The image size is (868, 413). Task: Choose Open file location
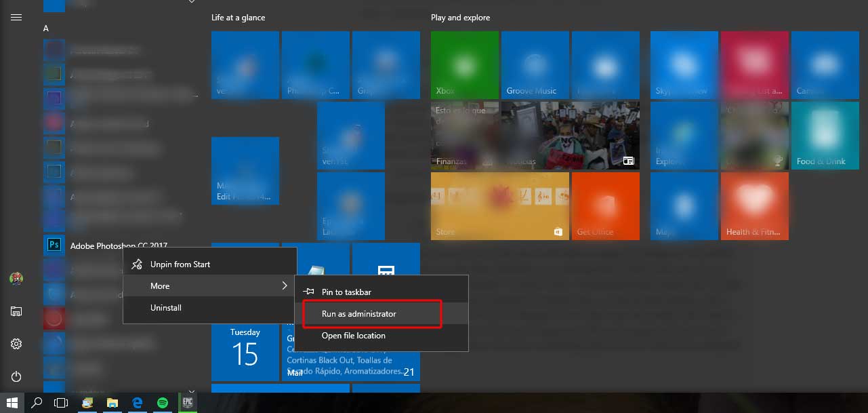(381, 336)
